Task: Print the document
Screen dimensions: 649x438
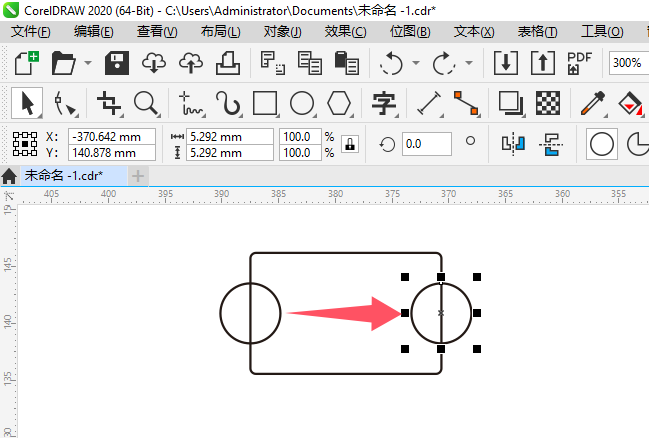Action: coord(228,63)
